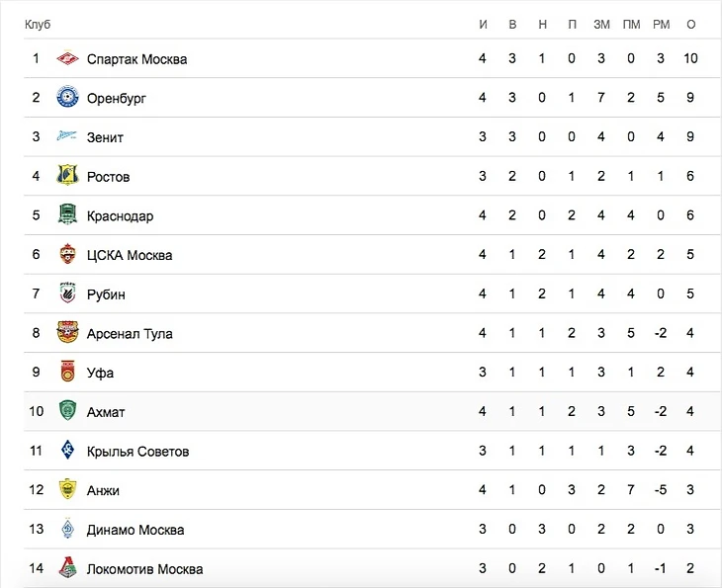Click the ЗМ goals scored header
Screen dimensions: 722x588
tap(601, 25)
